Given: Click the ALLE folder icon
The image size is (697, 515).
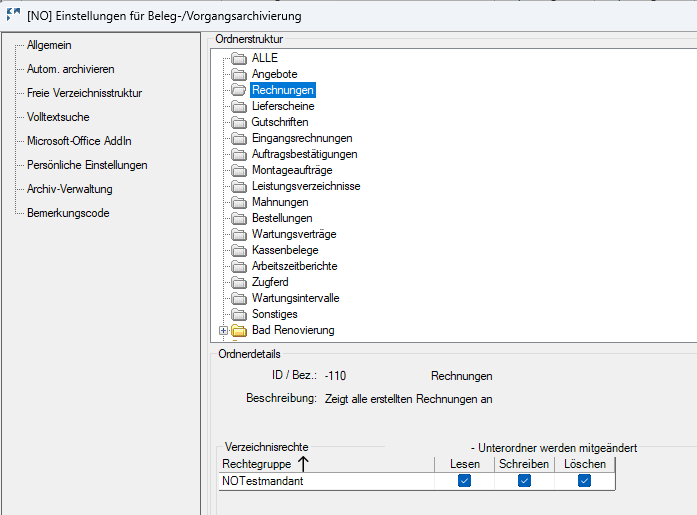Looking at the screenshot, I should (x=239, y=58).
